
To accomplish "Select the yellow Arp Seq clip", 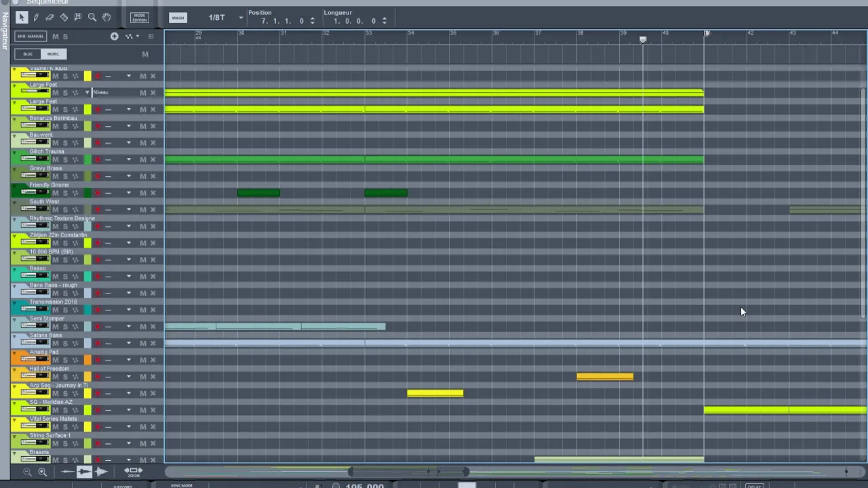I will point(435,393).
